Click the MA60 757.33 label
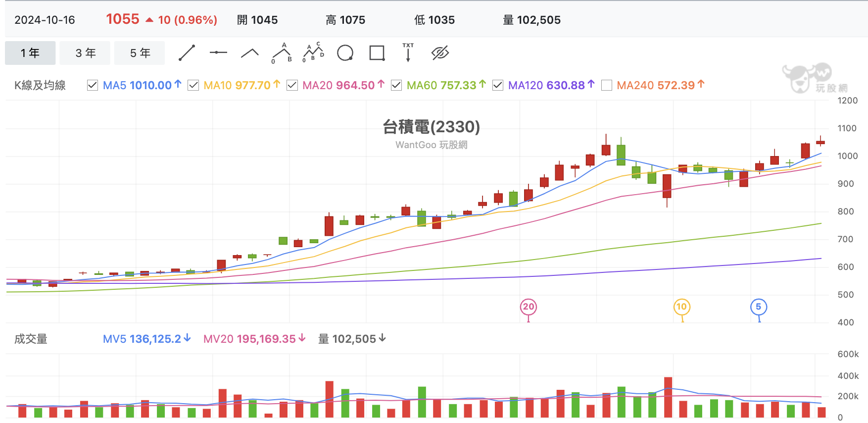 [x=446, y=85]
